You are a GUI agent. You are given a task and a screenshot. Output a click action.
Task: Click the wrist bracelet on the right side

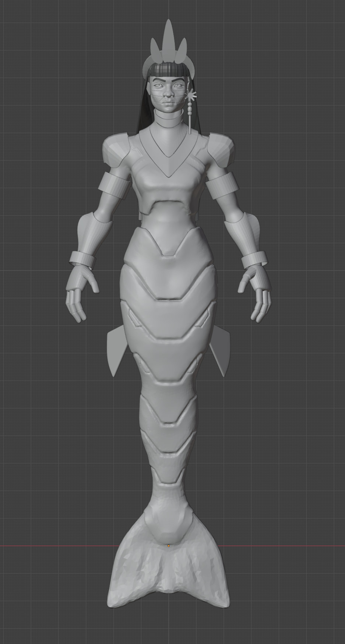(x=254, y=259)
